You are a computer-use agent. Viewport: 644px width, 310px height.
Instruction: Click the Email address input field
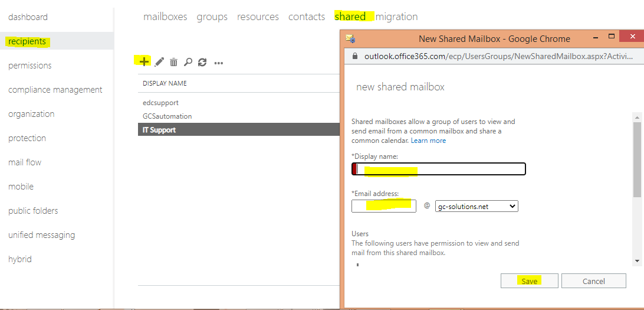(x=383, y=206)
